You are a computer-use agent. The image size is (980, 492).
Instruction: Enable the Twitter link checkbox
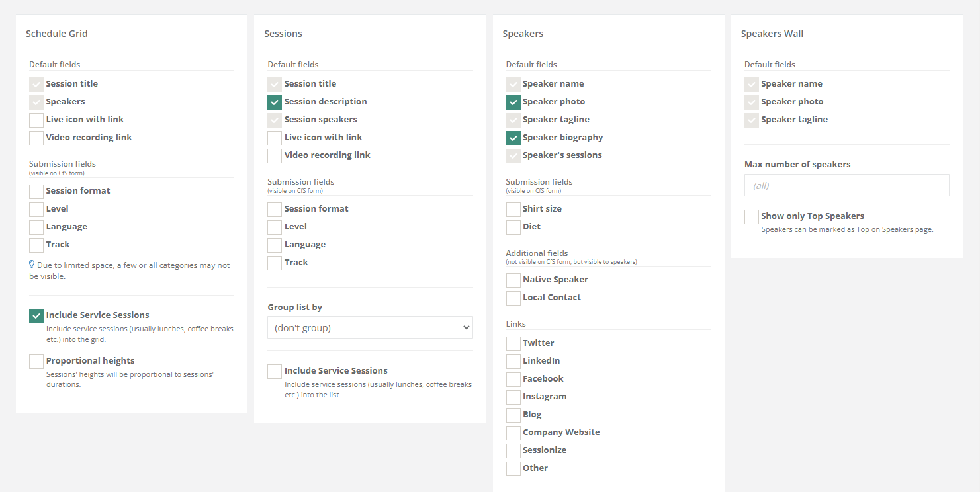click(x=513, y=343)
